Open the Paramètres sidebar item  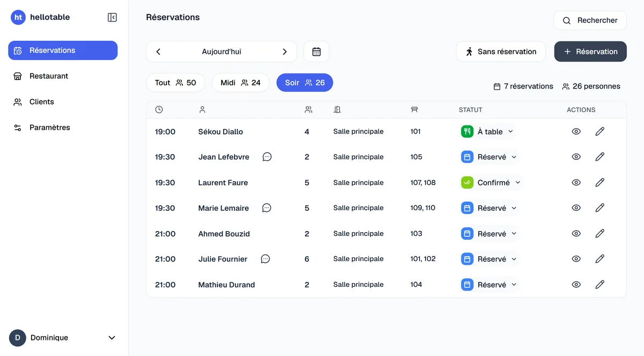(x=63, y=128)
